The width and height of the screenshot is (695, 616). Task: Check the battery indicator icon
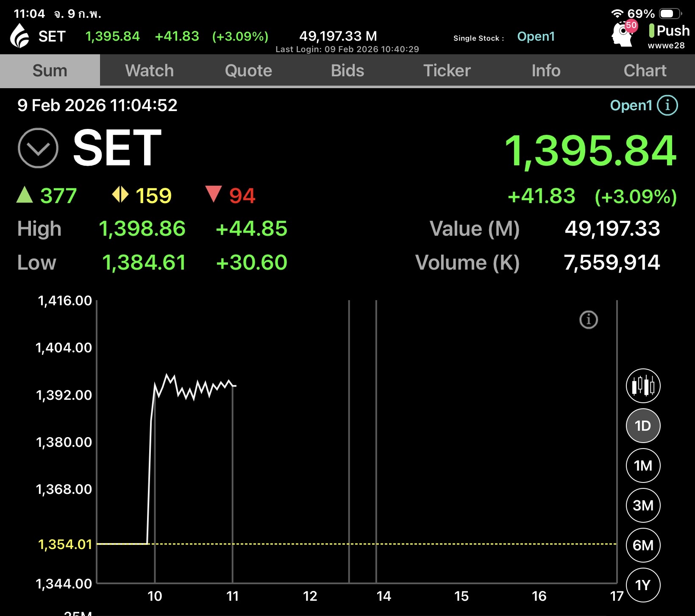point(670,14)
